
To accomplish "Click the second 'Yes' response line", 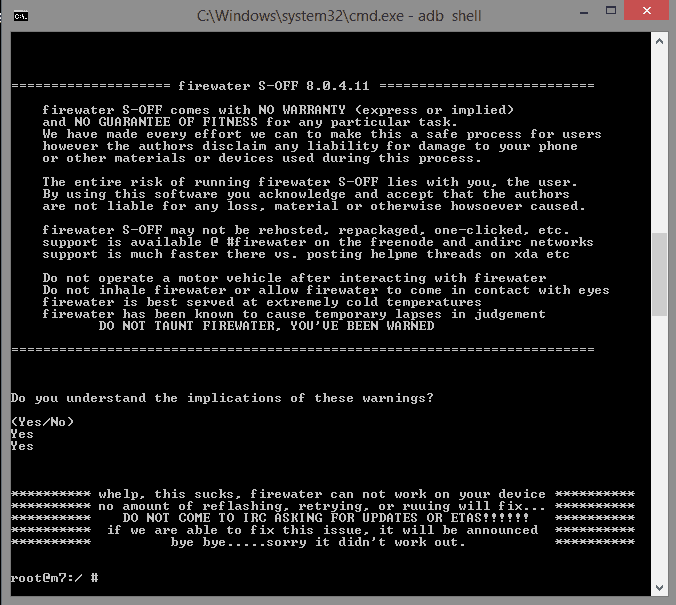I will (22, 446).
